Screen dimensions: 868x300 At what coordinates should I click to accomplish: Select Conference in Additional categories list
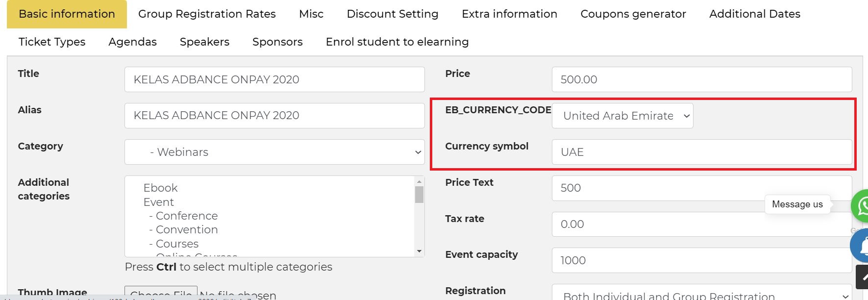click(186, 216)
